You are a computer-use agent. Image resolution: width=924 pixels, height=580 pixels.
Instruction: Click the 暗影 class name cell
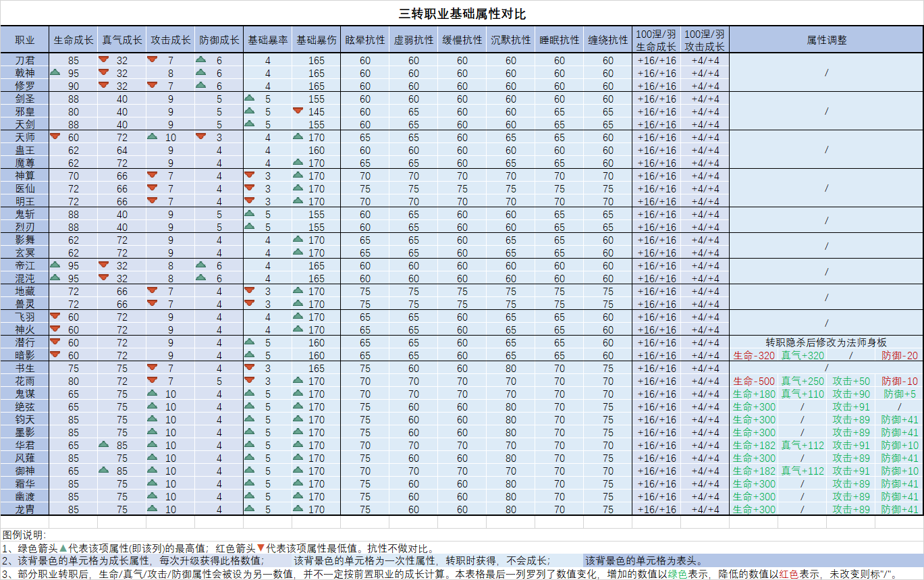tap(25, 355)
